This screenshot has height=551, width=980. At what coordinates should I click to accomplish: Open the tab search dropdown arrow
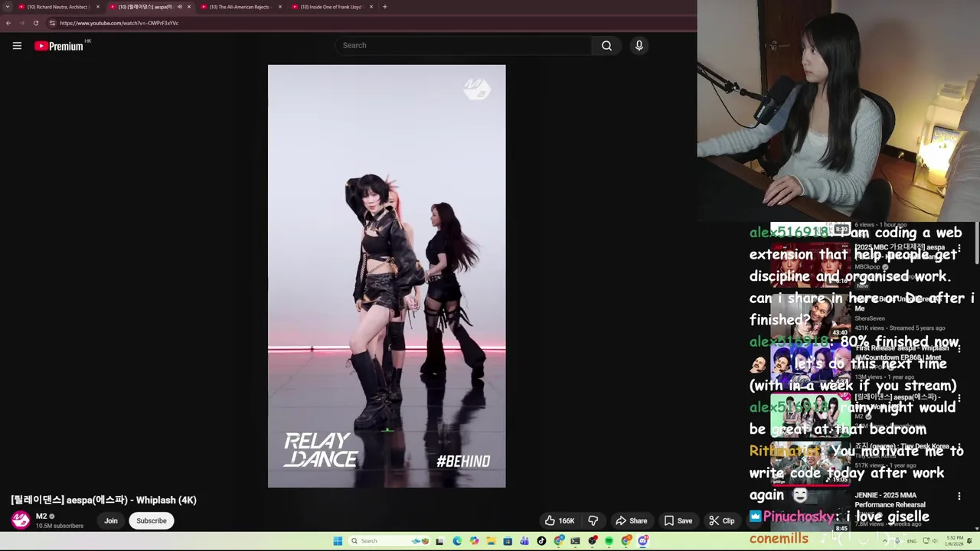point(7,7)
